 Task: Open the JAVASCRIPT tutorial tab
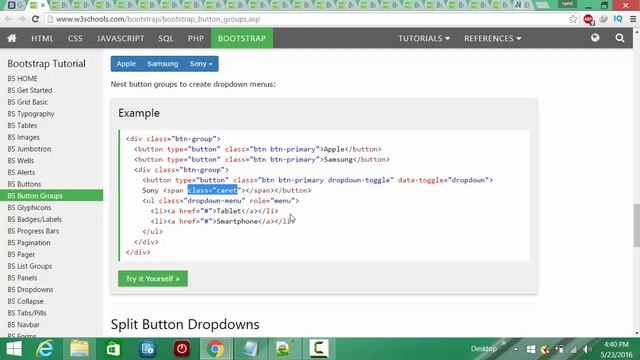point(120,38)
